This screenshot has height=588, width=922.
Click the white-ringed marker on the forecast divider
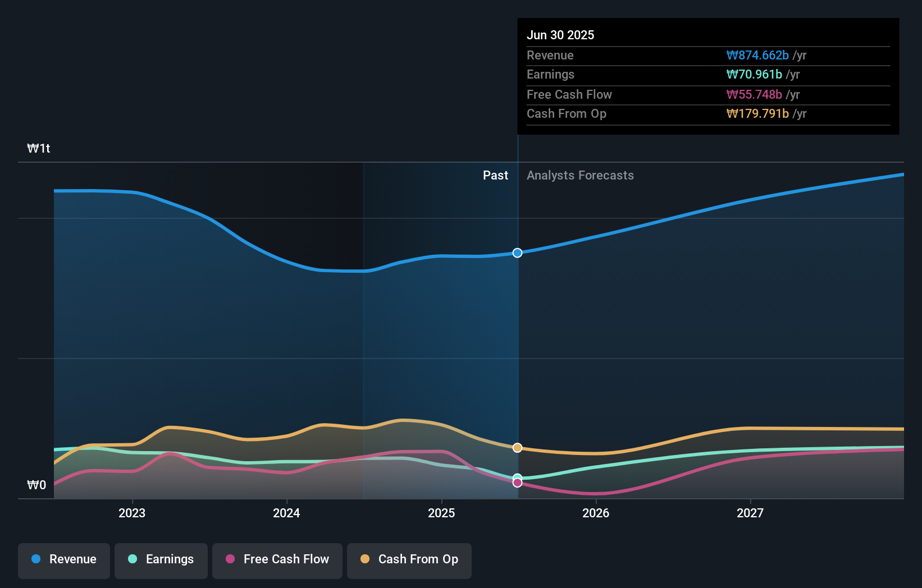(517, 252)
